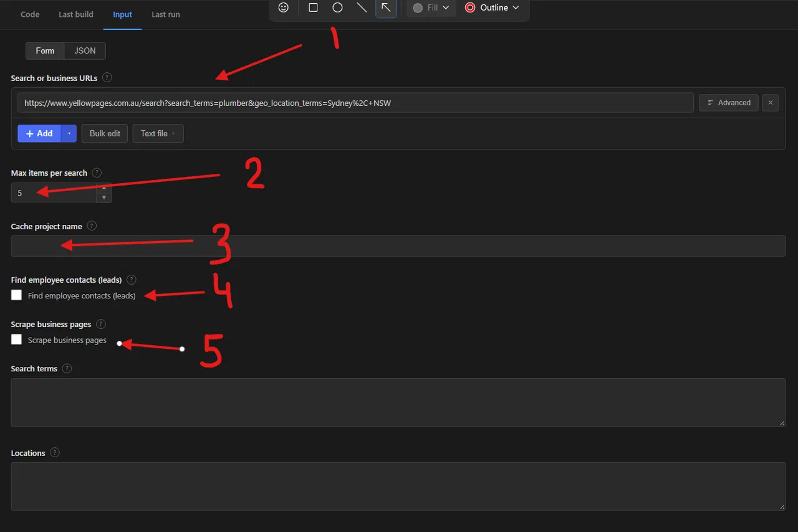Switch to the Last build tab
This screenshot has width=798, height=532.
click(x=76, y=14)
